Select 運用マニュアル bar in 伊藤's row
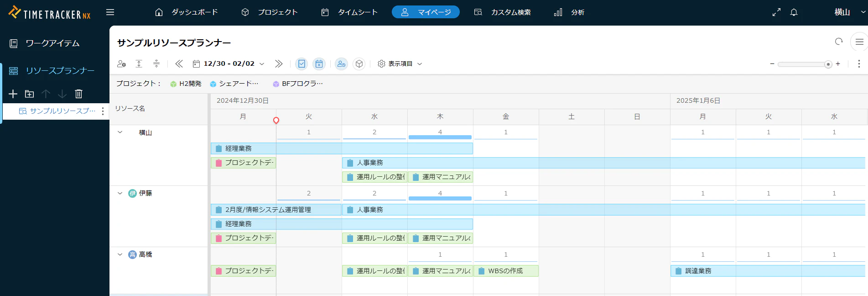The image size is (868, 296). point(441,238)
